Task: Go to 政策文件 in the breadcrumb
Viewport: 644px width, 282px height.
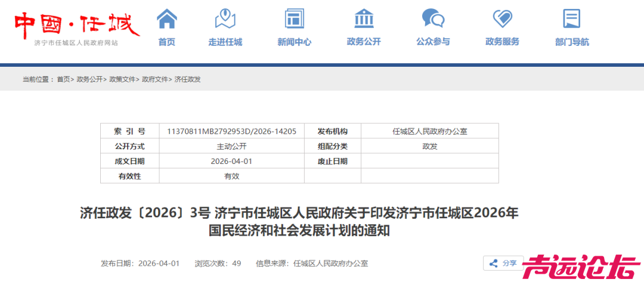Action: [x=122, y=80]
